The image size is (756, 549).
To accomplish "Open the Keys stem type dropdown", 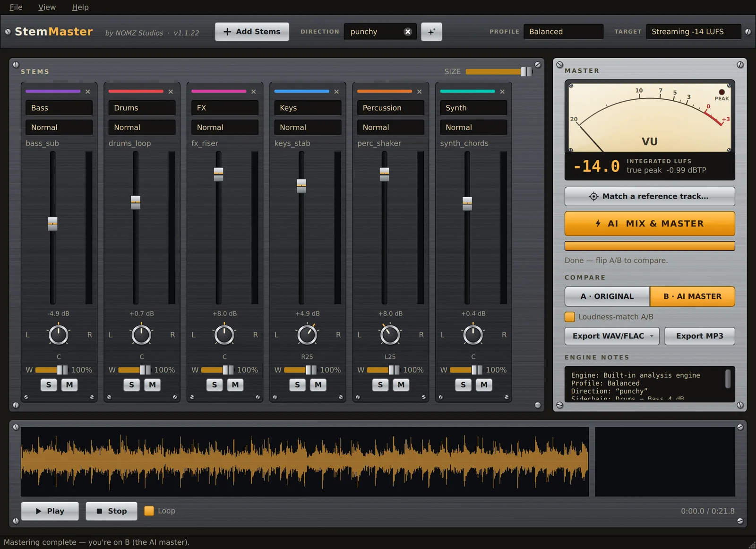I will coord(308,108).
